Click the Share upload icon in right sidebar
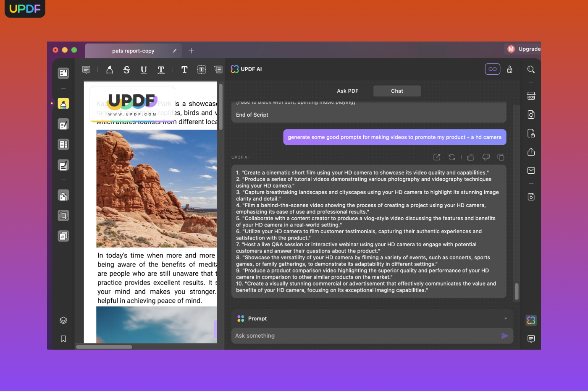Viewport: 588px width, 391px height. click(x=531, y=152)
